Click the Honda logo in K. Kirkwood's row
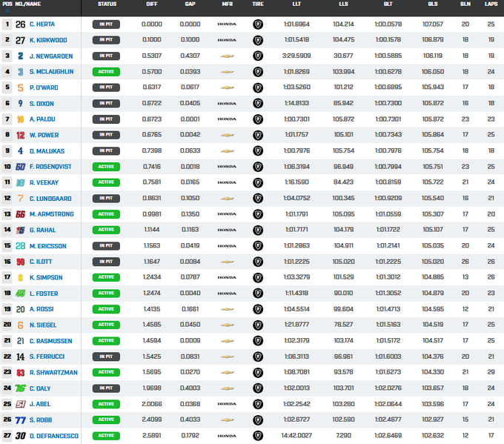 click(x=227, y=40)
